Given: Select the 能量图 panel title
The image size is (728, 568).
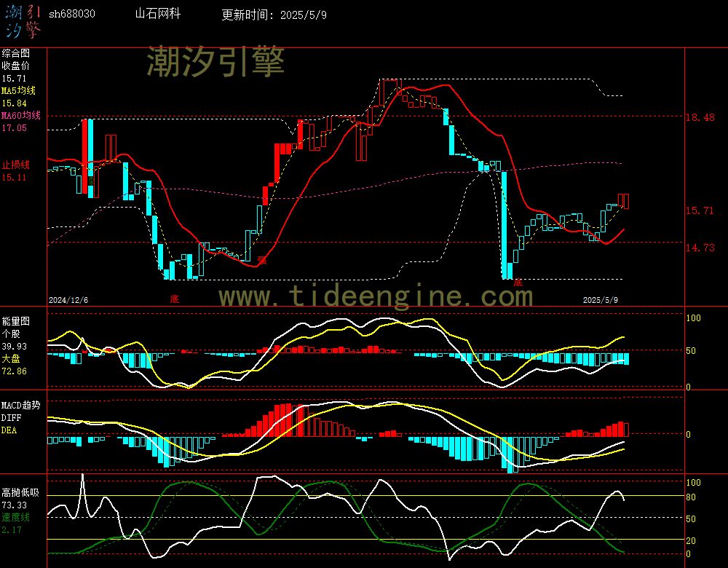Looking at the screenshot, I should [x=15, y=321].
